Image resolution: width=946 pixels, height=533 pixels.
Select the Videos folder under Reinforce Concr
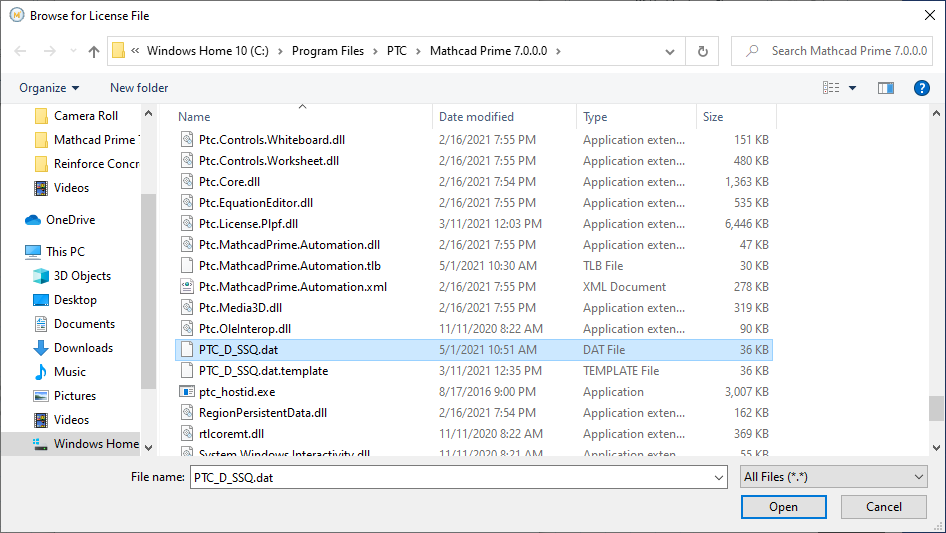[x=62, y=188]
